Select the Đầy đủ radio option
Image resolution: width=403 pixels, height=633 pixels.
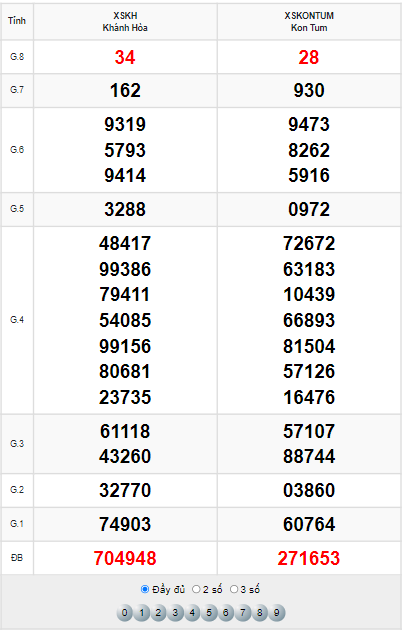(x=145, y=589)
